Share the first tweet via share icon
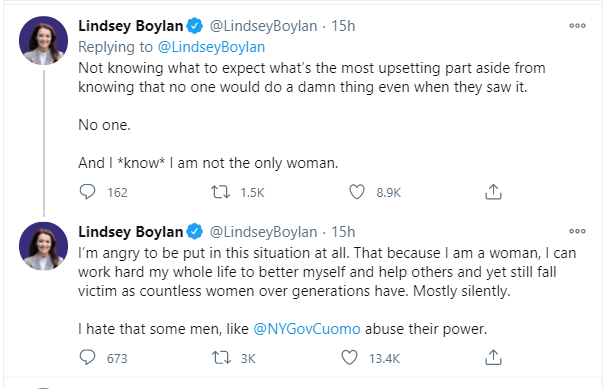The width and height of the screenshot is (608, 389). point(493,192)
